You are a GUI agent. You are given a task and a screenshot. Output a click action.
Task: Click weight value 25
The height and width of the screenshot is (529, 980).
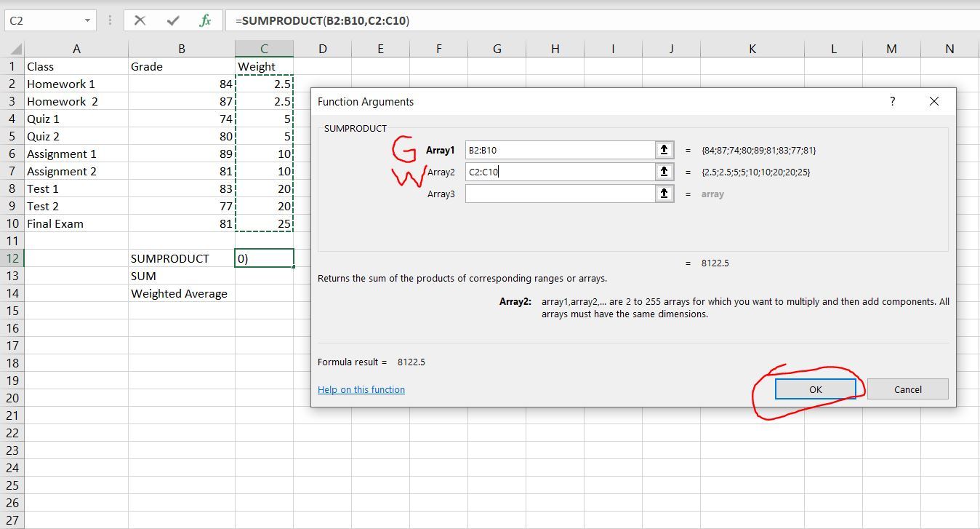pos(264,223)
